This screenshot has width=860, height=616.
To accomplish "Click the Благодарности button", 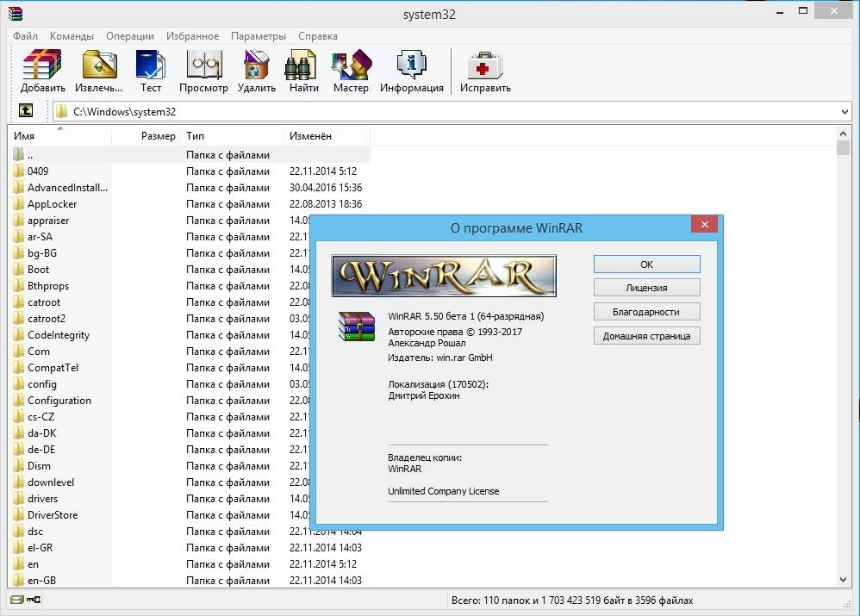I will tap(646, 312).
